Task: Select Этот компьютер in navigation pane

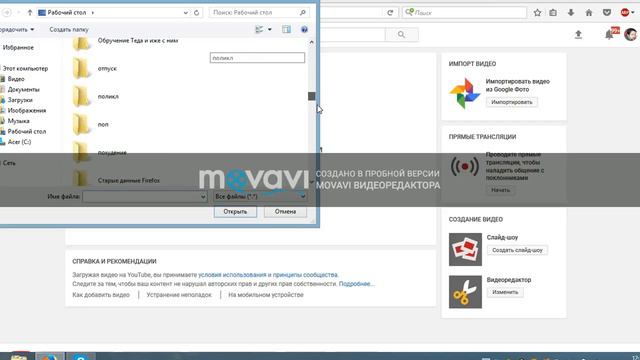Action: coord(25,69)
